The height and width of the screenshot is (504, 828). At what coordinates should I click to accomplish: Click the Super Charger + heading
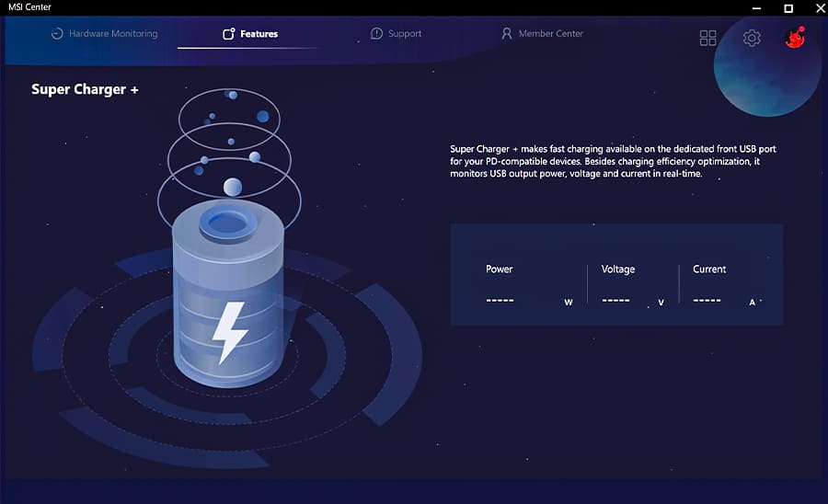(x=85, y=89)
